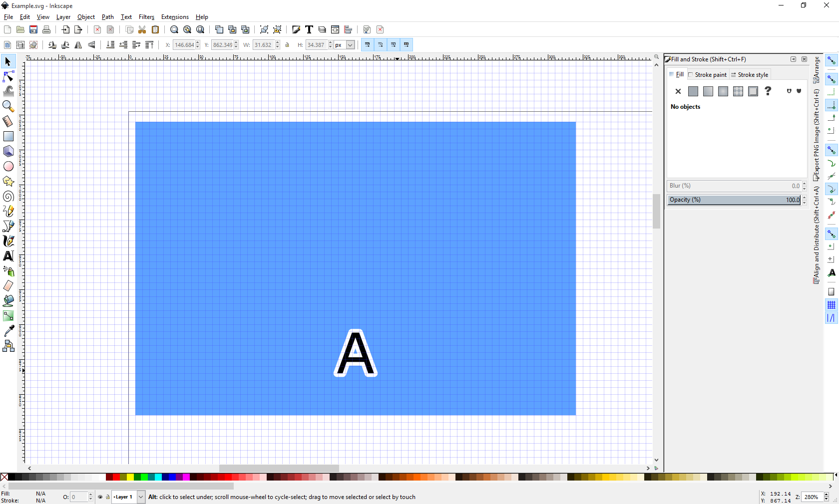Toggle layer visibility eye in status bar
This screenshot has height=504, width=839.
point(100,497)
